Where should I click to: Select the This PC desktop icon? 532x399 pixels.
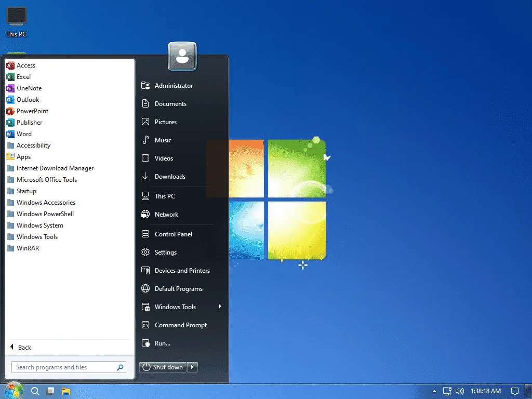tap(16, 22)
